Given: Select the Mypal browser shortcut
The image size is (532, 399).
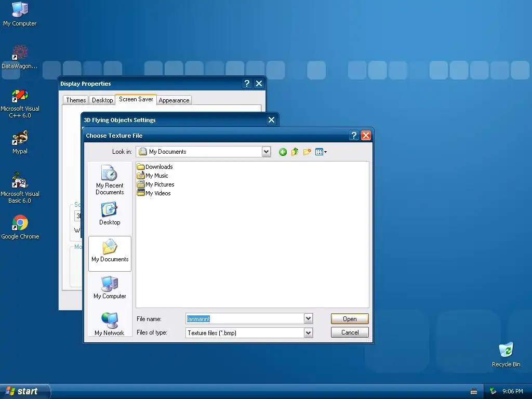Looking at the screenshot, I should click(x=20, y=142).
